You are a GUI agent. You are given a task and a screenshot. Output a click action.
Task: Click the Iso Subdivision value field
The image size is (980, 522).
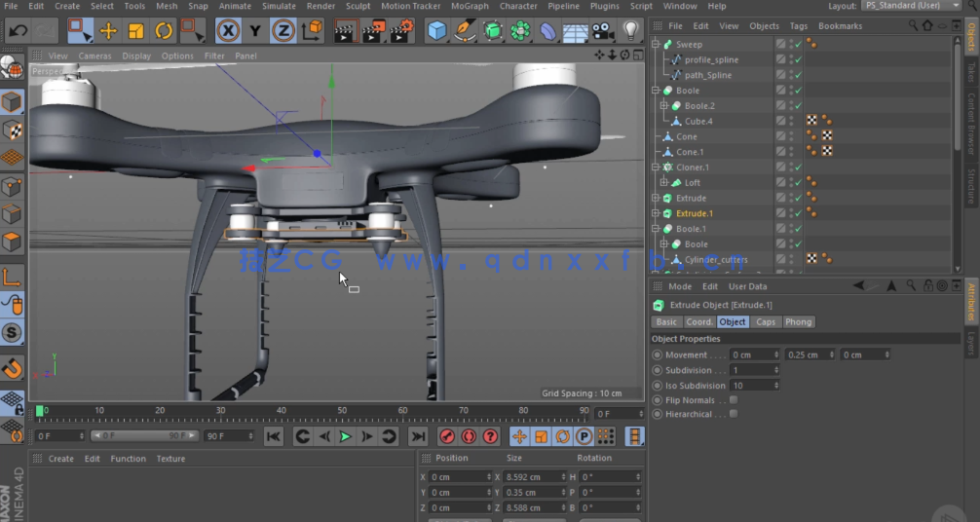[x=753, y=386]
